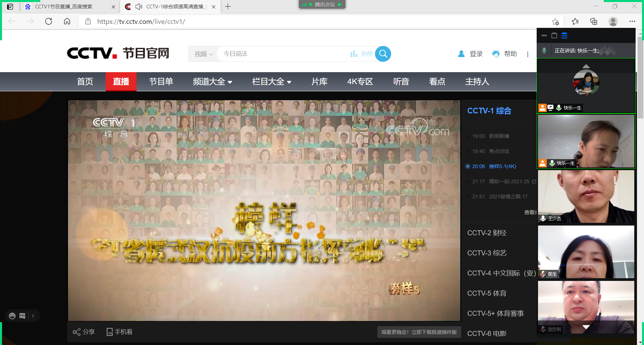Open the emoji smiley in floating toolbar
The height and width of the screenshot is (345, 644).
12,316
